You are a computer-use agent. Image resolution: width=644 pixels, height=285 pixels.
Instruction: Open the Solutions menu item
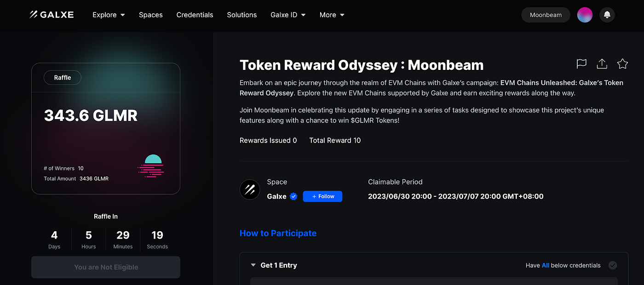point(241,15)
